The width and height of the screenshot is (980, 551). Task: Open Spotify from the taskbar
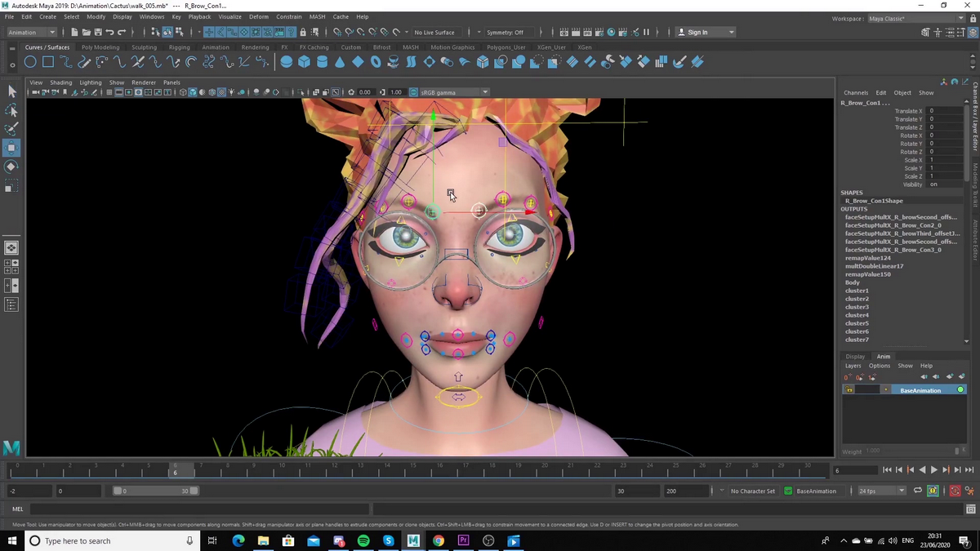point(363,540)
